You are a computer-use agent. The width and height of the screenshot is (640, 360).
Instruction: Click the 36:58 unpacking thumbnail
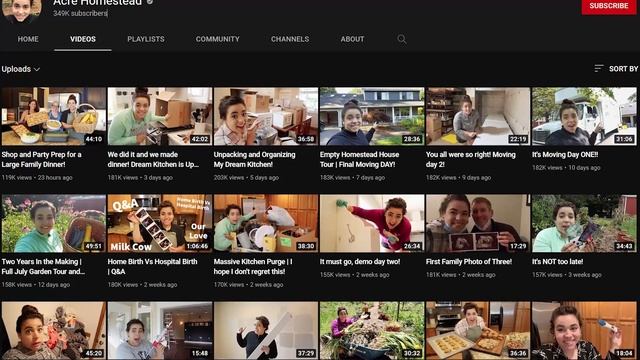pos(266,116)
